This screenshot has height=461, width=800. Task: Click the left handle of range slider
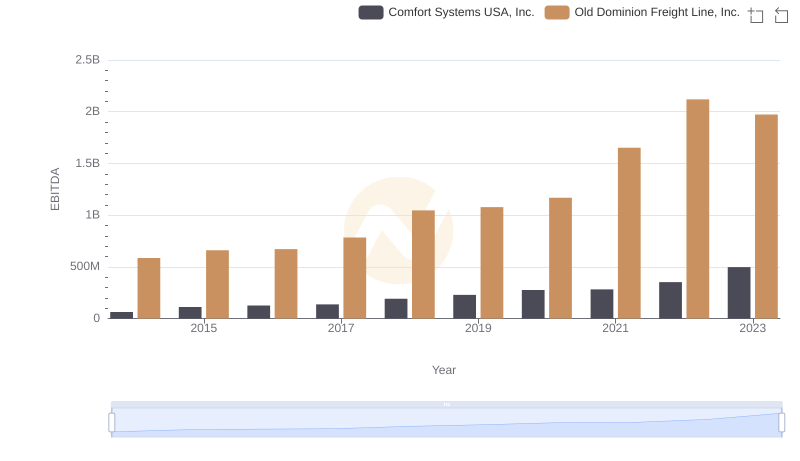coord(112,422)
